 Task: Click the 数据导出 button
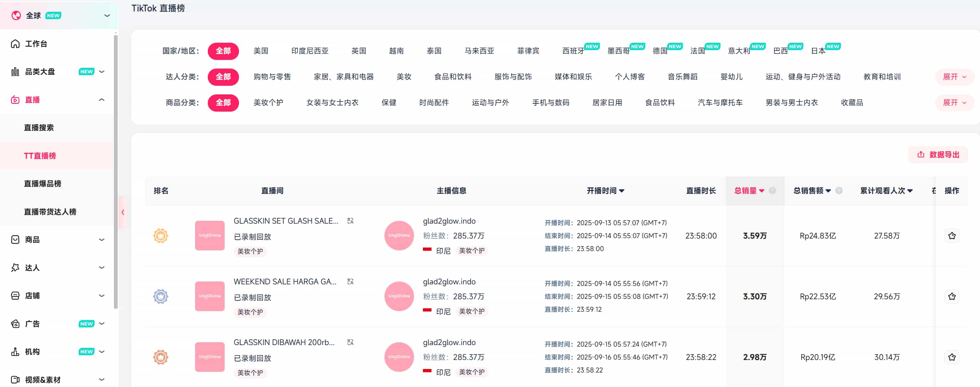[938, 155]
